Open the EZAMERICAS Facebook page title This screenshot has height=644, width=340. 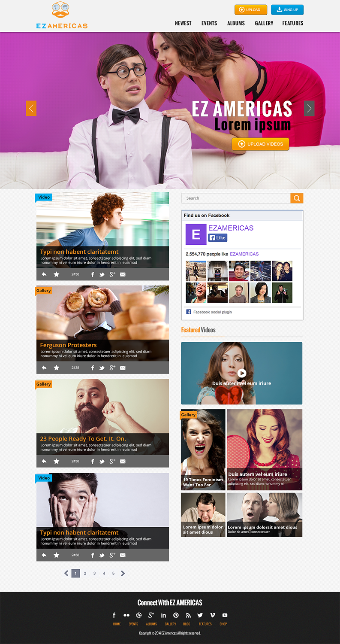[x=231, y=228]
